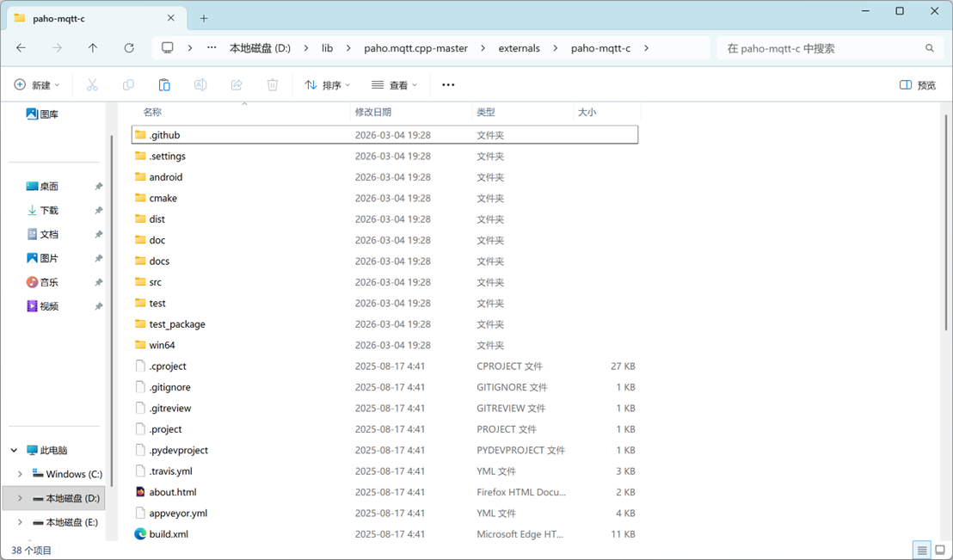Open Downloads in quick access
Screen dimensions: 953x560
[x=42, y=211]
